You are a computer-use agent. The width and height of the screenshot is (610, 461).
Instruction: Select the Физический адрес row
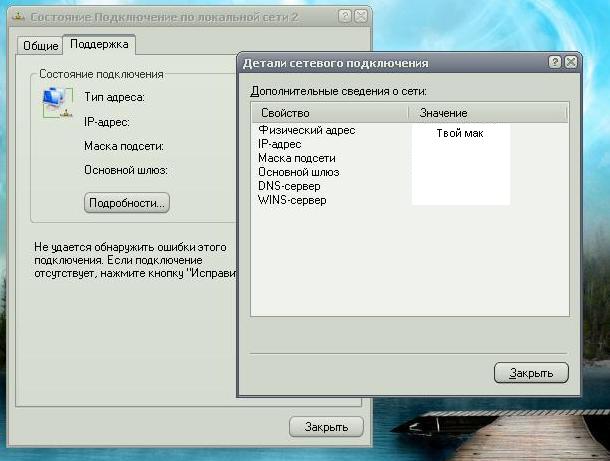306,130
